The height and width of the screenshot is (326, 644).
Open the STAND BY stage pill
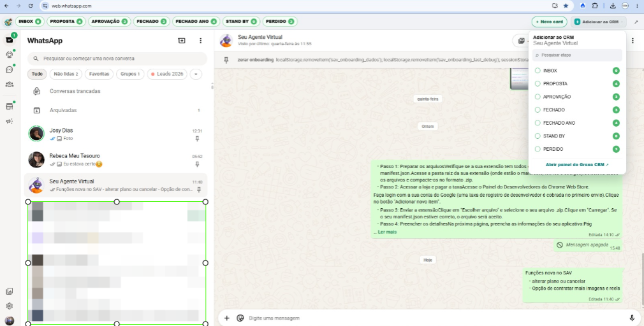coord(241,21)
